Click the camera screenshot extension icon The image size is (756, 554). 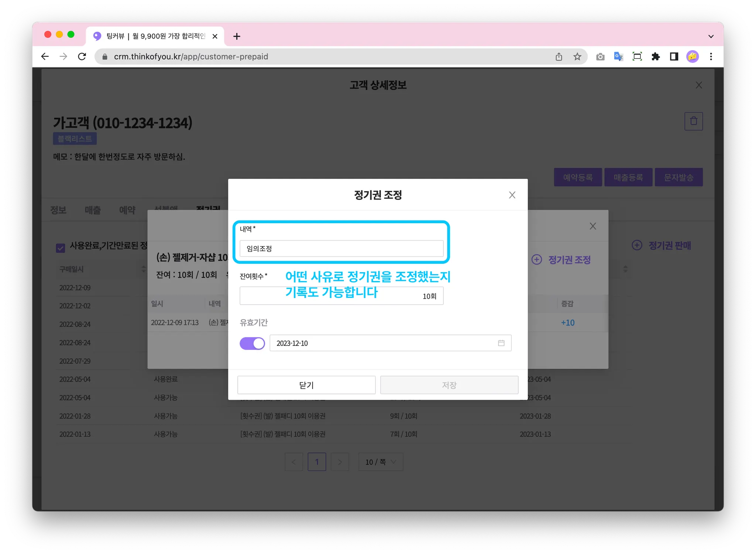[600, 56]
